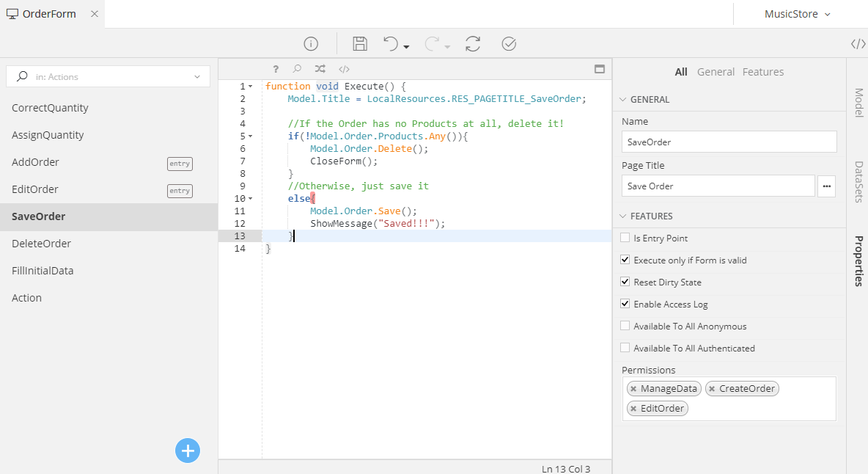Uncheck Execute only if Form is valid
Viewport: 868px width, 474px height.
(625, 260)
